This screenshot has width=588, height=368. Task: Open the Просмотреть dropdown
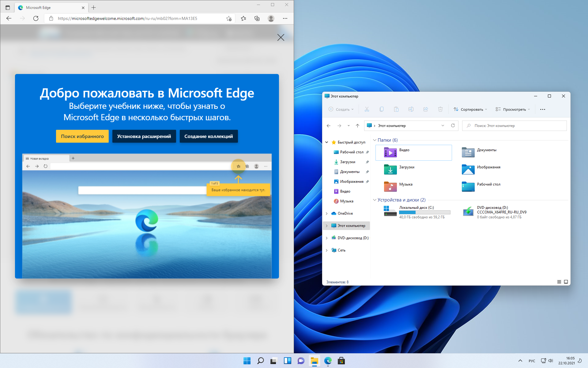[513, 109]
